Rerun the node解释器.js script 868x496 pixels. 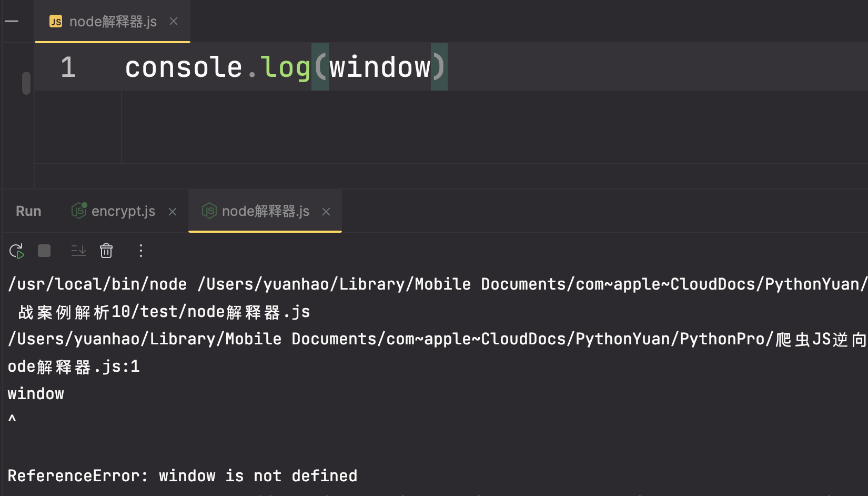(x=17, y=251)
